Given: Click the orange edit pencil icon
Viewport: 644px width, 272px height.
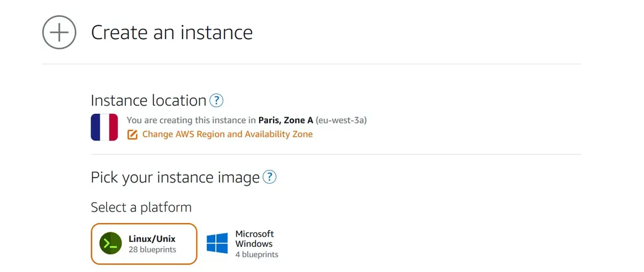Looking at the screenshot, I should coord(132,134).
